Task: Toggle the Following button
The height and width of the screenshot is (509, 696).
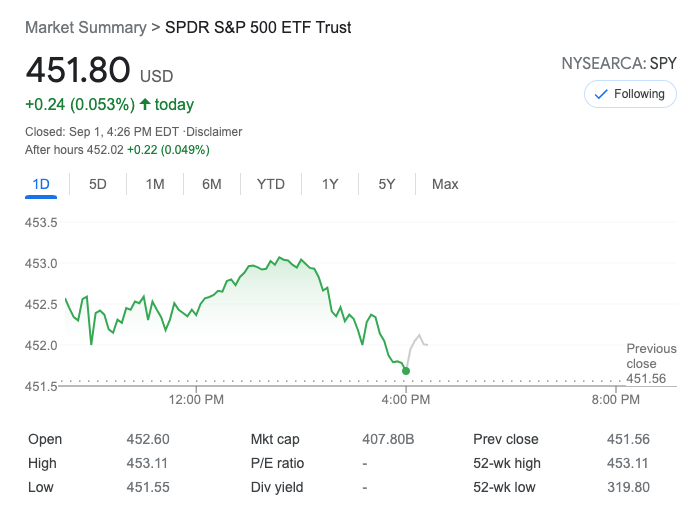Action: [x=630, y=94]
